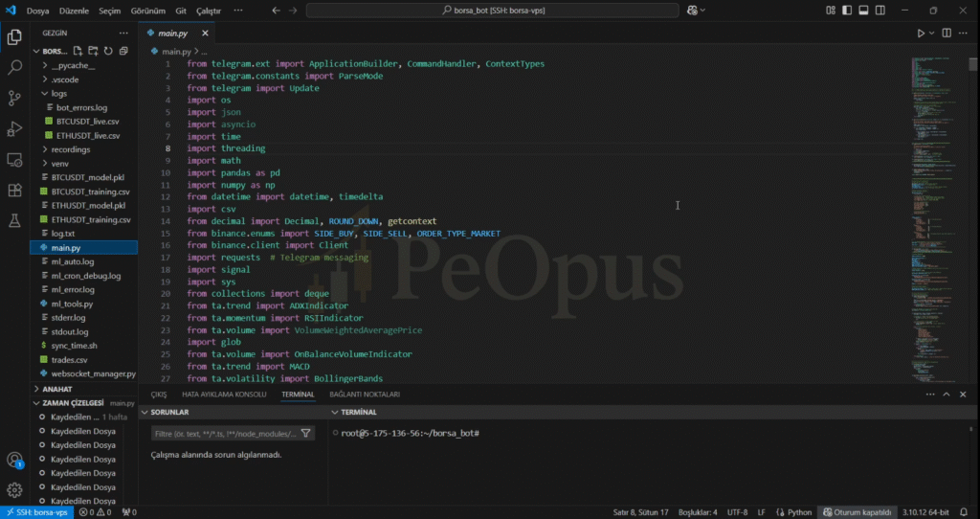Open Run and Debug view
The height and width of the screenshot is (519, 980).
[14, 129]
